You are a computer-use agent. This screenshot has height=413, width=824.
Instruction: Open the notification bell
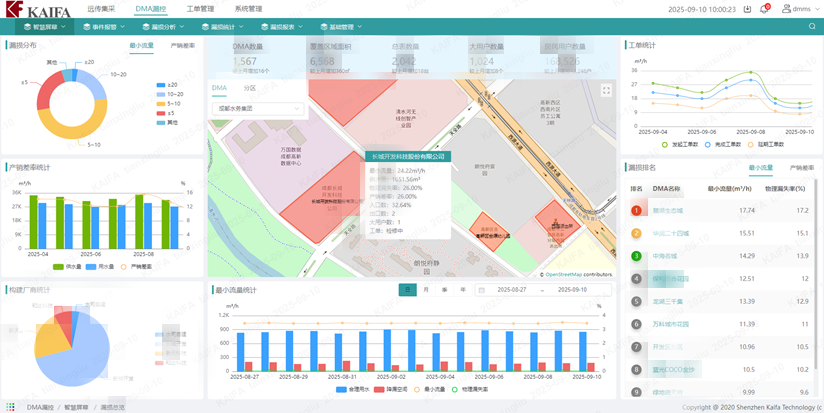(x=765, y=9)
